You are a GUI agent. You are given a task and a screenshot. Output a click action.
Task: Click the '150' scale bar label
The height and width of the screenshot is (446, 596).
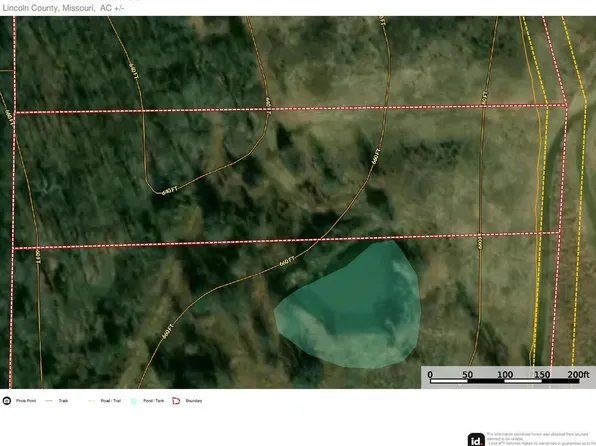(542, 375)
